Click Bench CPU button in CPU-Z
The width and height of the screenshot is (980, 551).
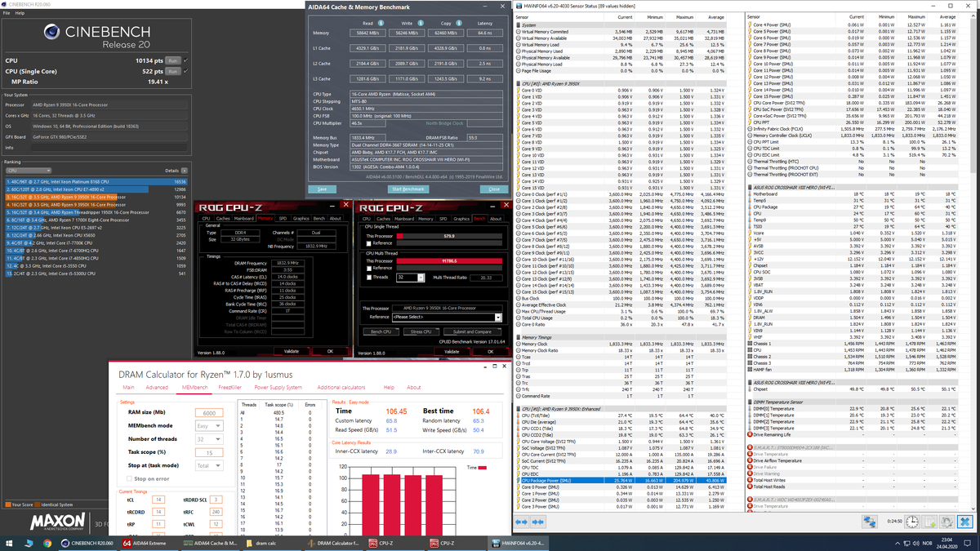(x=381, y=331)
